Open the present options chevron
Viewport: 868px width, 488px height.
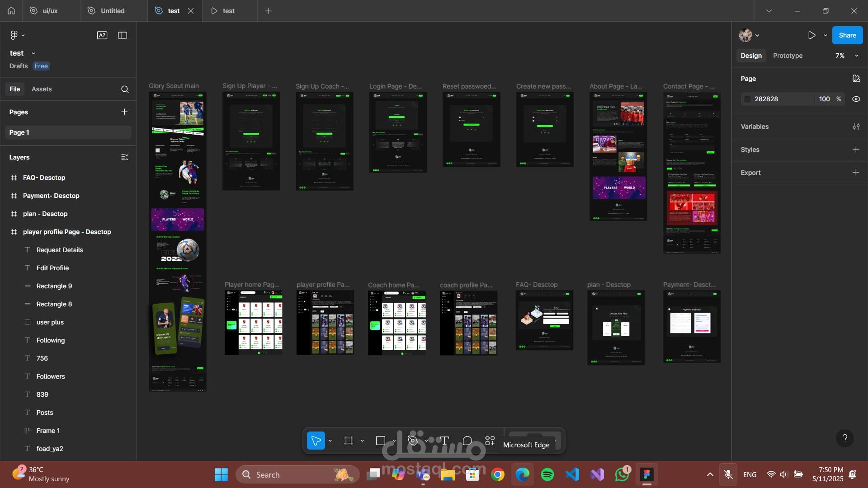coord(826,35)
